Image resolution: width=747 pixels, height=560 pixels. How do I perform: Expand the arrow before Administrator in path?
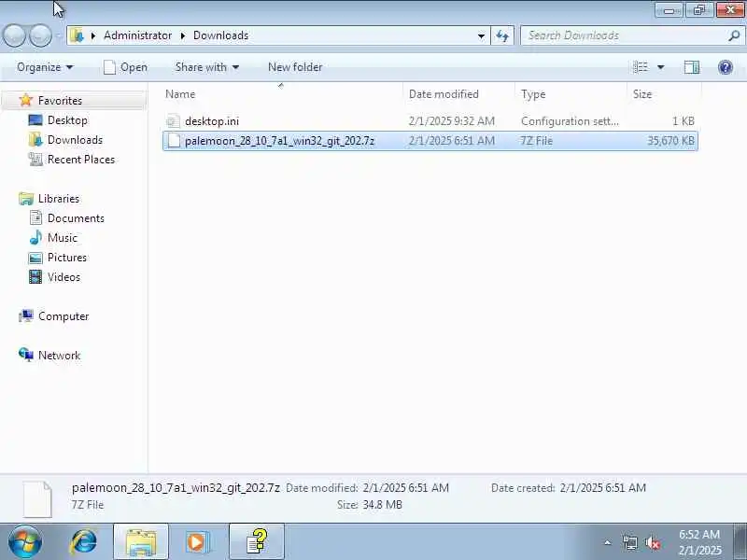click(x=92, y=35)
